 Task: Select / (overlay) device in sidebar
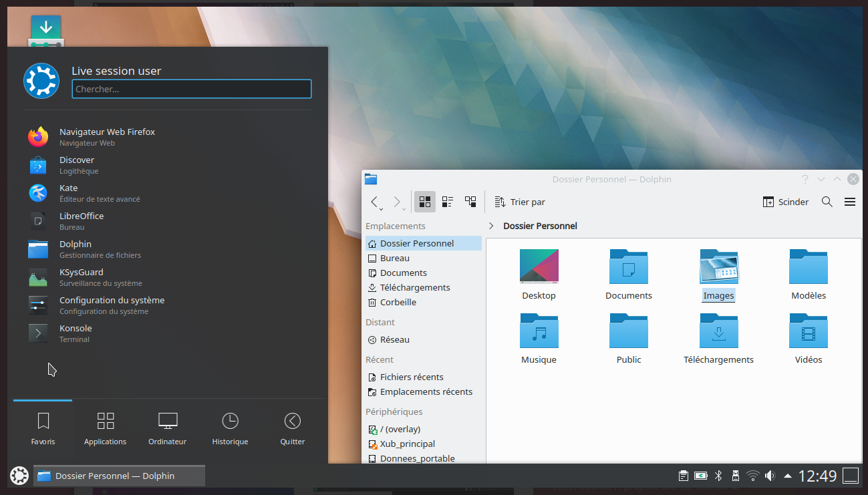(x=424, y=429)
